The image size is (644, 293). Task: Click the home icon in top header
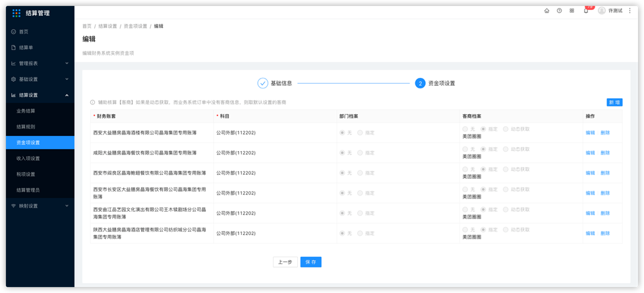coord(546,11)
